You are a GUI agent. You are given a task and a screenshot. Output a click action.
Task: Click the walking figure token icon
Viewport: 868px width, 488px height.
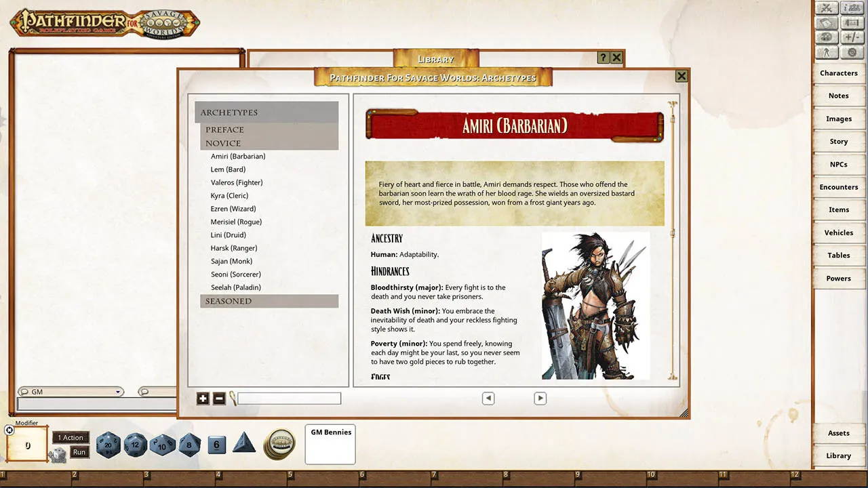(x=827, y=52)
